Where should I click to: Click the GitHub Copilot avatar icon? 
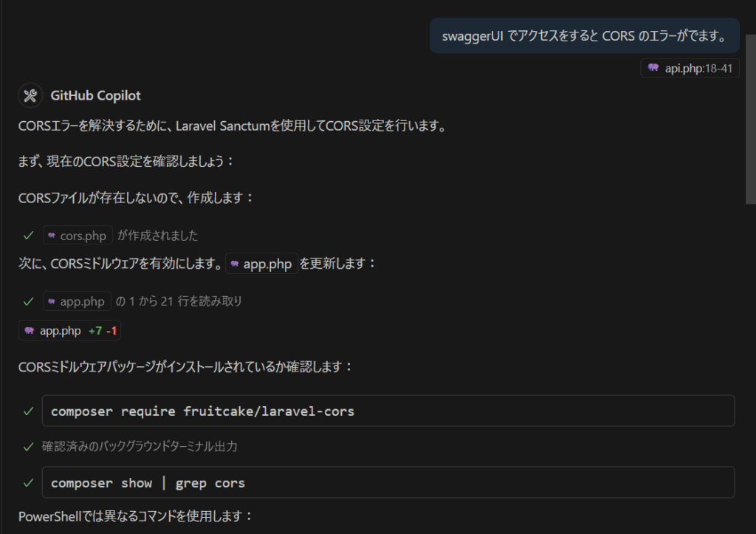coord(30,95)
